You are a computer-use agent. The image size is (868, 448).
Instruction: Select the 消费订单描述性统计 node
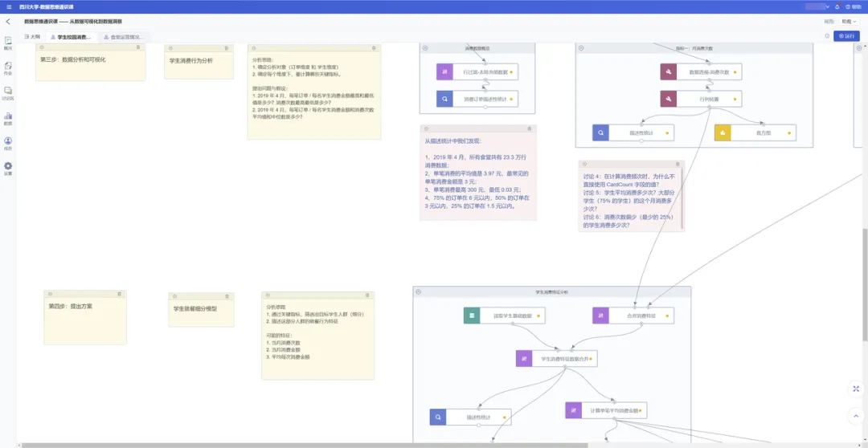click(477, 99)
